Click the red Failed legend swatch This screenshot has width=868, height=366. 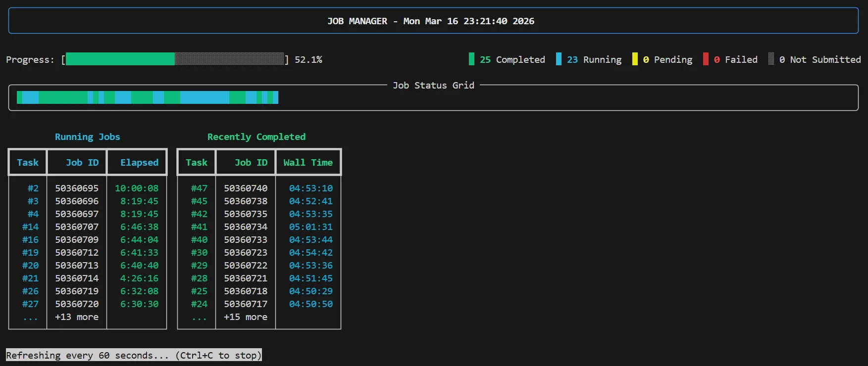[706, 59]
